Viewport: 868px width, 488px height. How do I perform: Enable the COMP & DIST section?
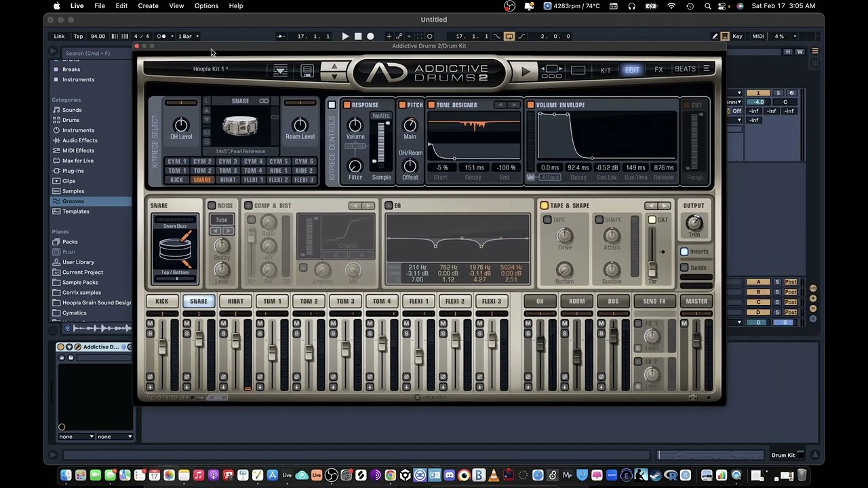pyautogui.click(x=248, y=205)
